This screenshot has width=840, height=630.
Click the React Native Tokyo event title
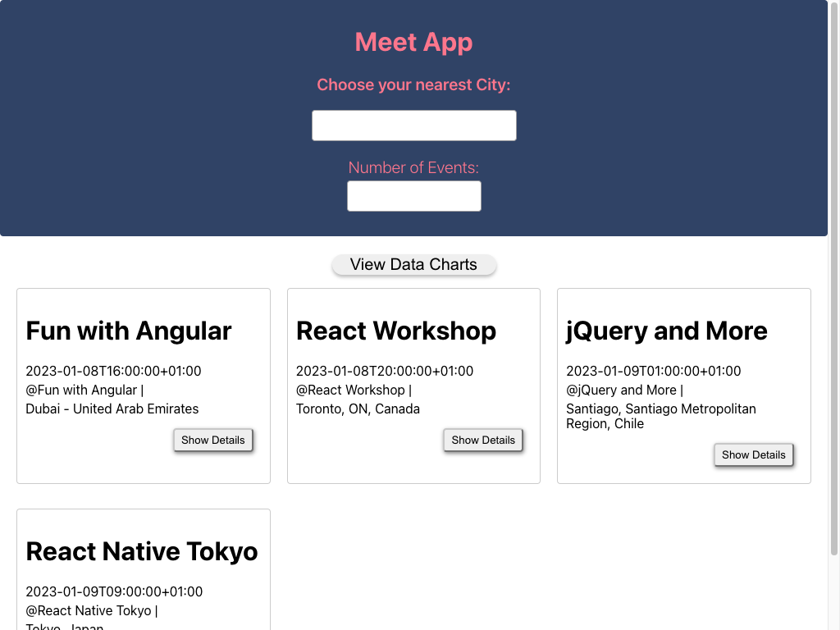pos(141,552)
